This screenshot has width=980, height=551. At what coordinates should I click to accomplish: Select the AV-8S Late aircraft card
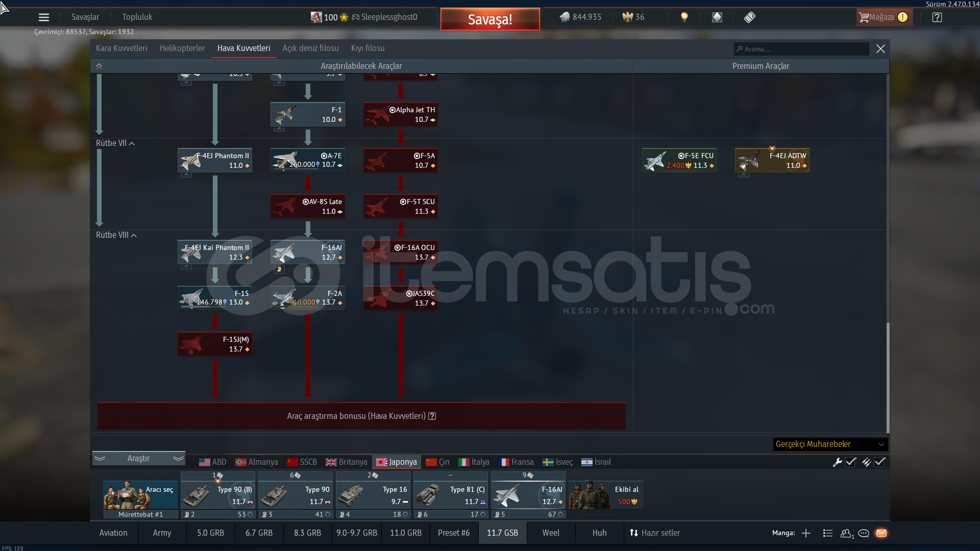(308, 206)
